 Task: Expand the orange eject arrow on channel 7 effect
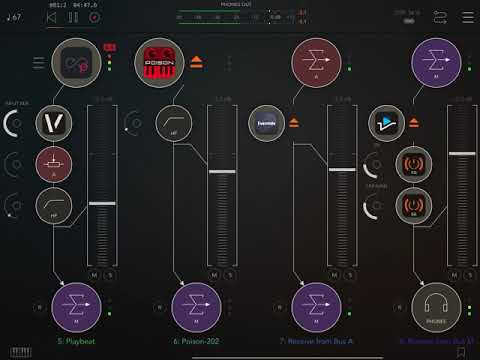[294, 123]
